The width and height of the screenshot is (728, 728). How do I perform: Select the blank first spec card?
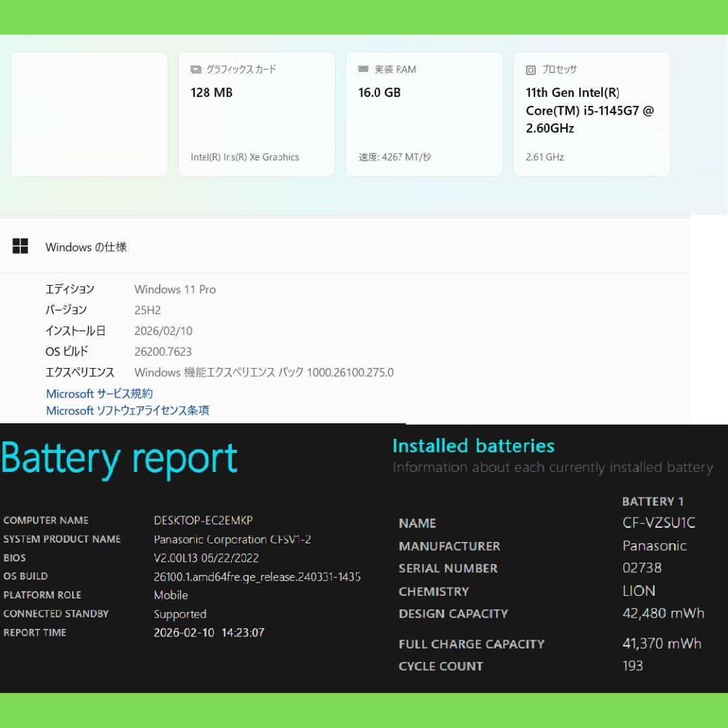(89, 114)
